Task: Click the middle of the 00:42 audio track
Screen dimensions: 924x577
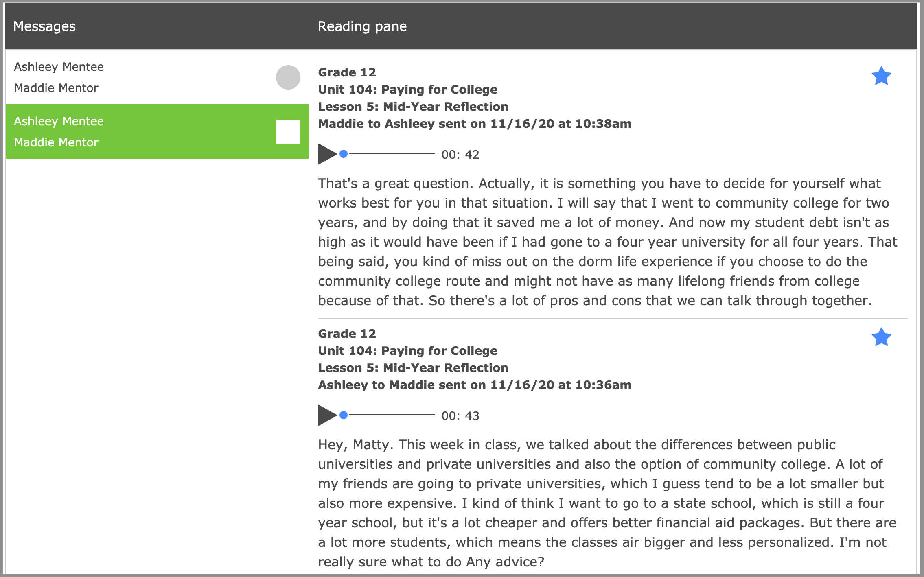Action: click(392, 154)
